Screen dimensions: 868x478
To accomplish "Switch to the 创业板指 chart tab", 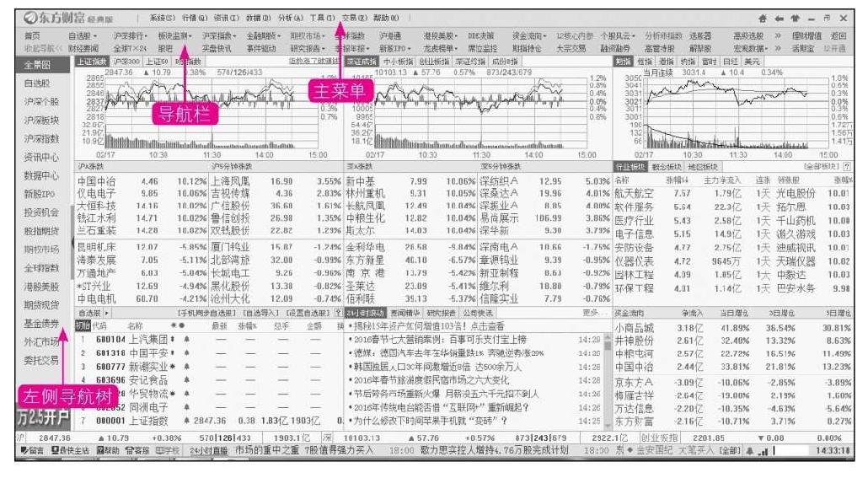I will pyautogui.click(x=433, y=62).
